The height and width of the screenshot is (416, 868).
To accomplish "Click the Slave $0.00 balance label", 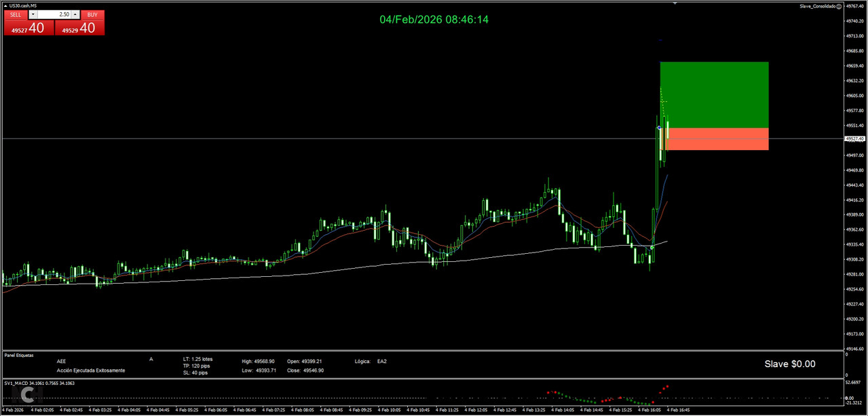I will click(790, 364).
